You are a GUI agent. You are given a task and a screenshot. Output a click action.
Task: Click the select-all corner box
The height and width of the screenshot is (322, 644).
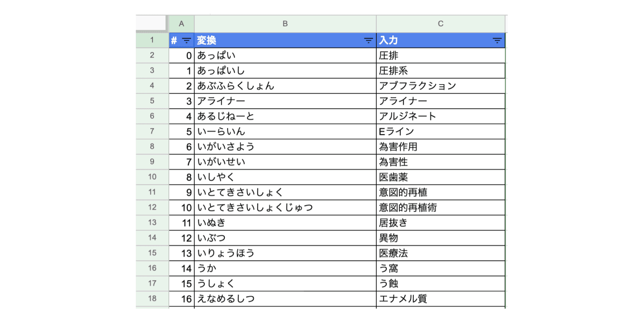click(x=152, y=24)
